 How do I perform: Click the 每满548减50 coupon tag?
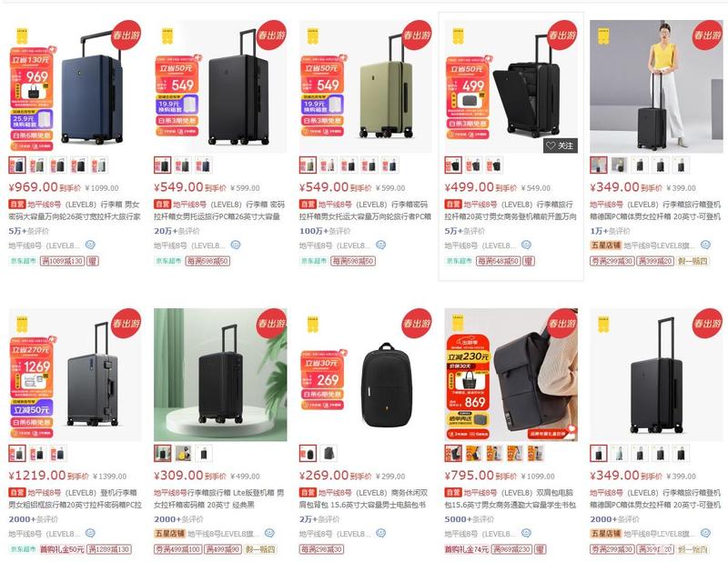point(498,261)
